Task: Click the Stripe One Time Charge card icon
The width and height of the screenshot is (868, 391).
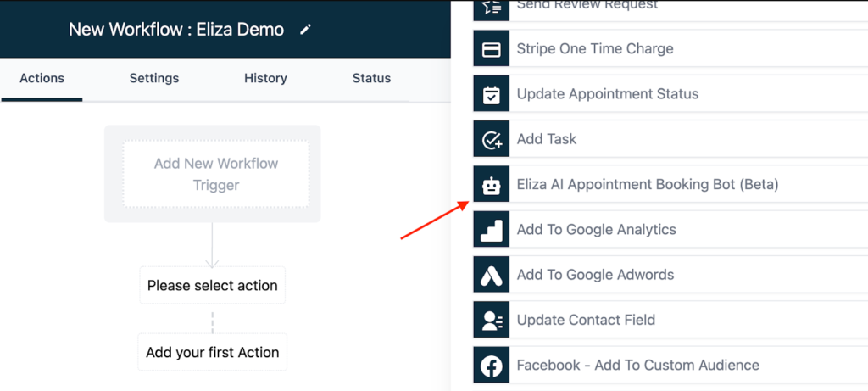Action: coord(492,49)
